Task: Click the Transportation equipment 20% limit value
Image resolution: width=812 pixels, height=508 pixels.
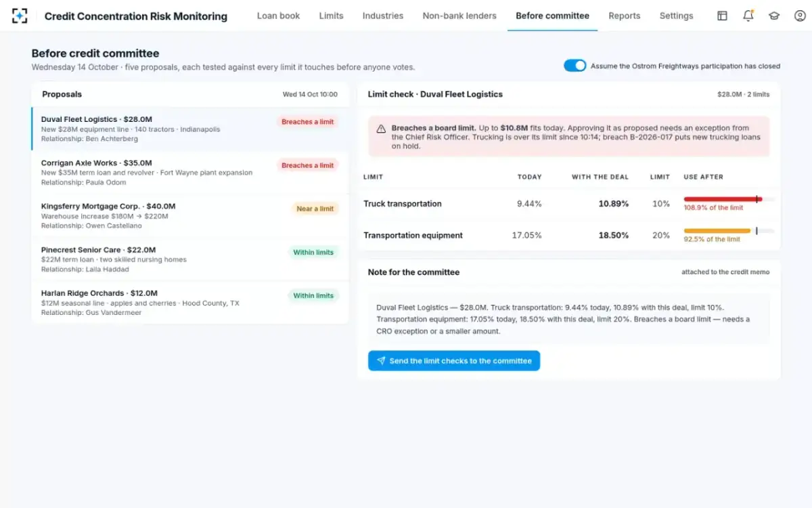Action: point(660,236)
